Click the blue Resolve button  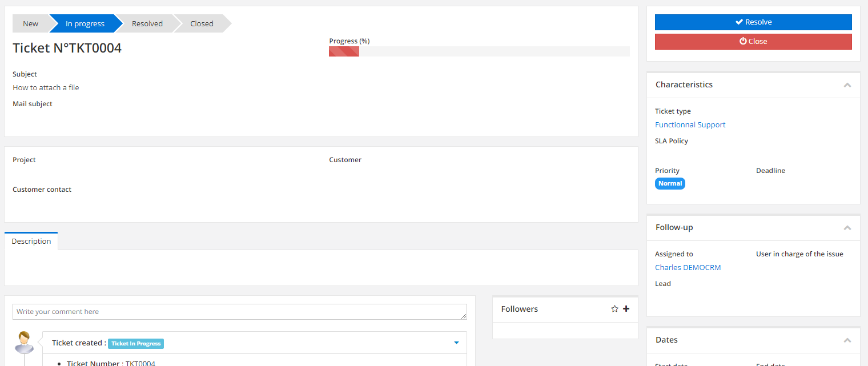(x=753, y=22)
